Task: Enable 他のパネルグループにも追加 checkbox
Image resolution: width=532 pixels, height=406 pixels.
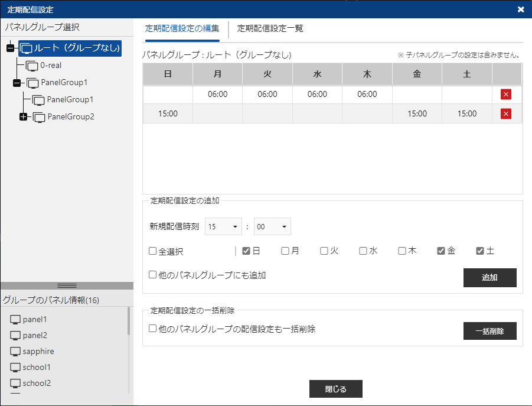Action: [152, 275]
